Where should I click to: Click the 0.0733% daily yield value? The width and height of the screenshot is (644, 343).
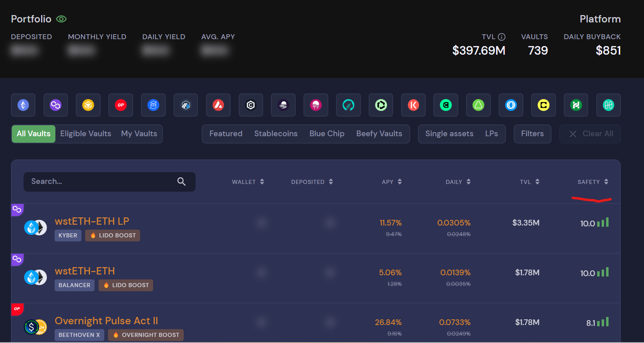click(455, 322)
